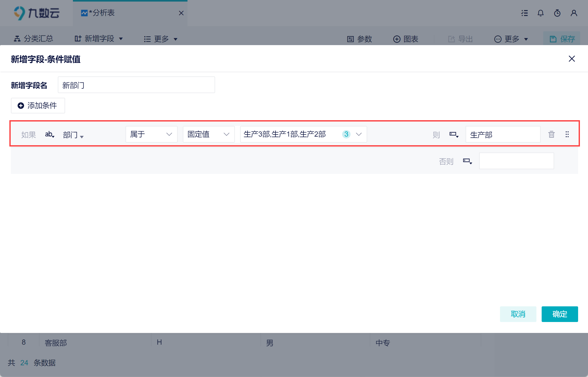Open the task list icon
The height and width of the screenshot is (377, 588).
click(524, 13)
